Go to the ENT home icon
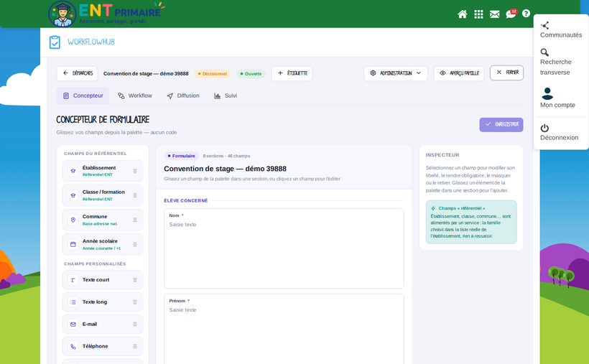The width and height of the screenshot is (589, 364). (x=463, y=14)
